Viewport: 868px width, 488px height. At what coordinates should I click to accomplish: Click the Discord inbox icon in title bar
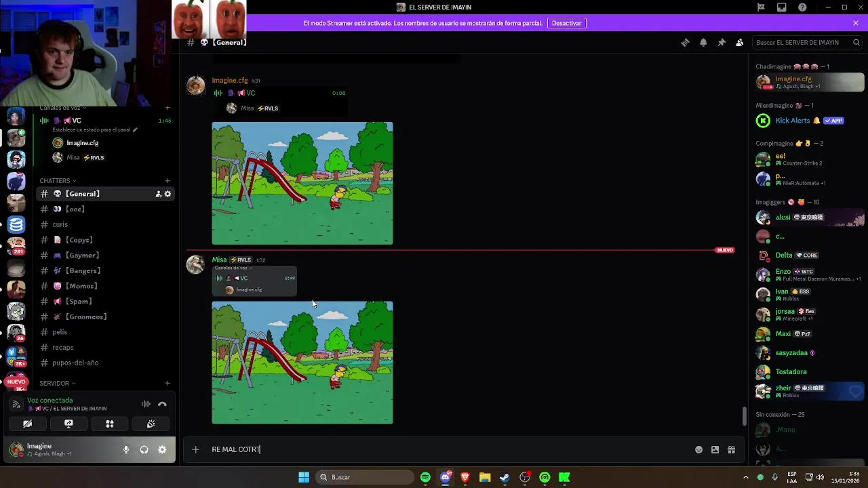tap(782, 7)
